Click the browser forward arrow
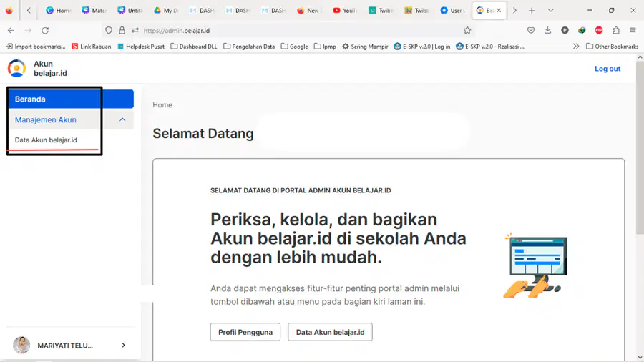Viewport: 644px width, 362px height. [28, 30]
